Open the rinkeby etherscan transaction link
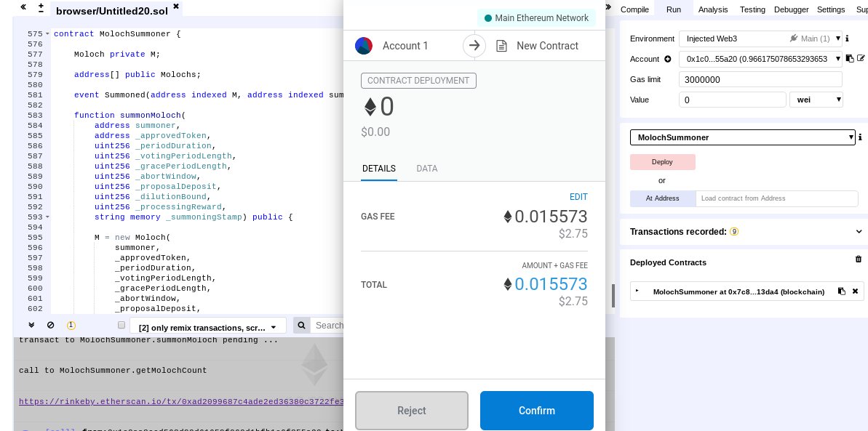The width and height of the screenshot is (868, 431). click(x=181, y=401)
